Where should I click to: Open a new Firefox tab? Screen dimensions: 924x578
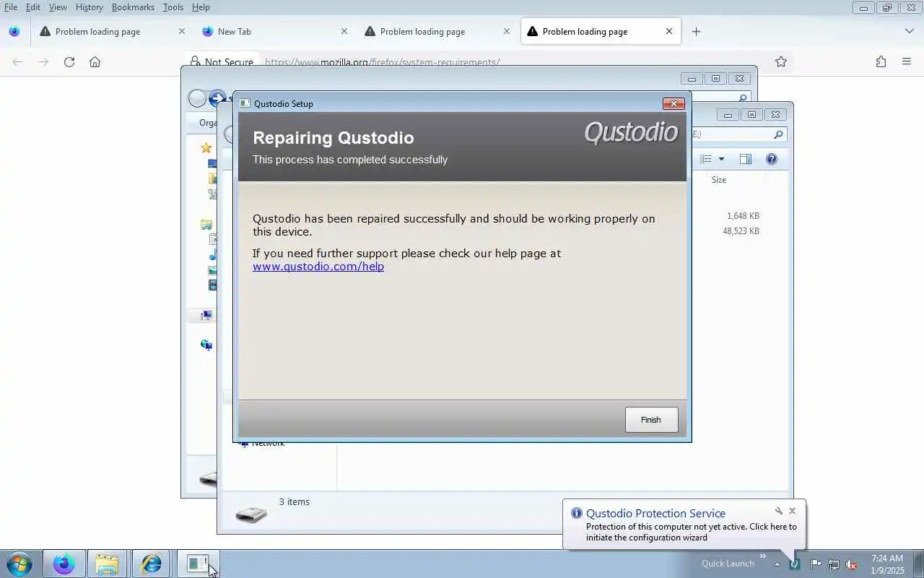pyautogui.click(x=696, y=32)
